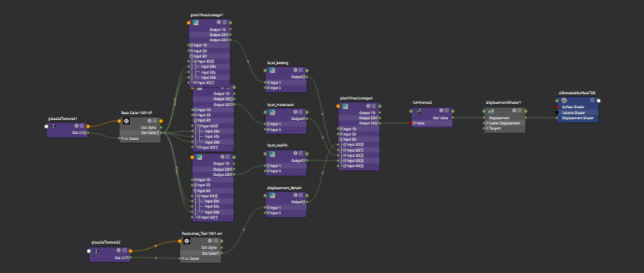This screenshot has width=644, height=273.
Task: Click the displacementShader1 node type icon
Action: point(491,112)
